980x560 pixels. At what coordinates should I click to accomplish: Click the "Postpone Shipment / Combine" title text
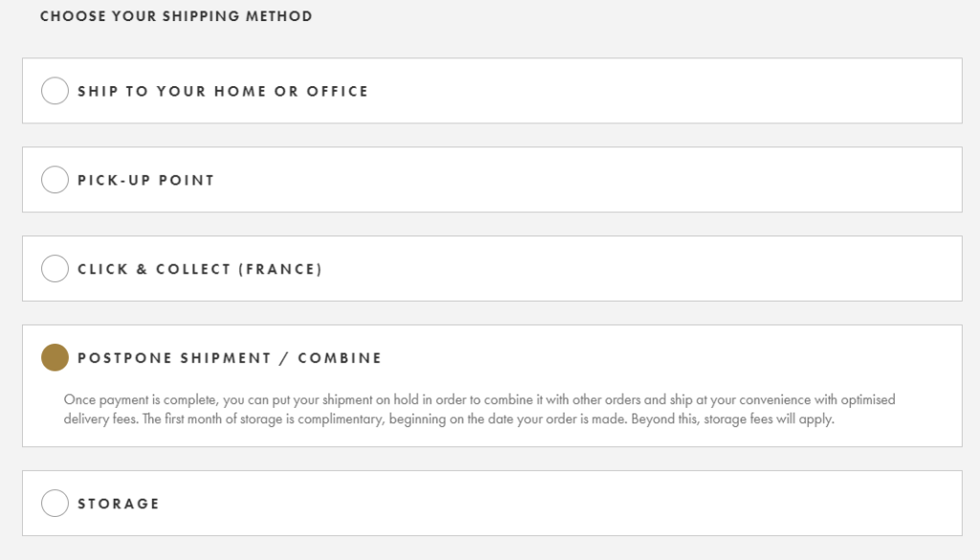click(229, 359)
